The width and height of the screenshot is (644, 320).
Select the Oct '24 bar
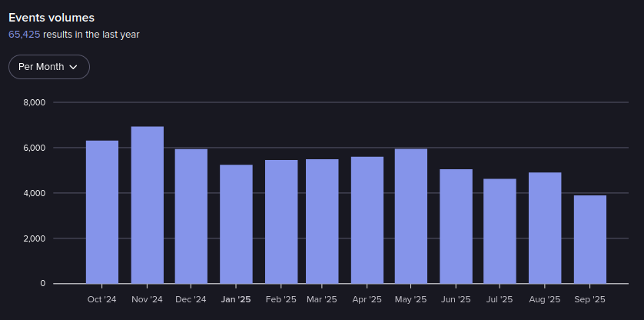[102, 212]
